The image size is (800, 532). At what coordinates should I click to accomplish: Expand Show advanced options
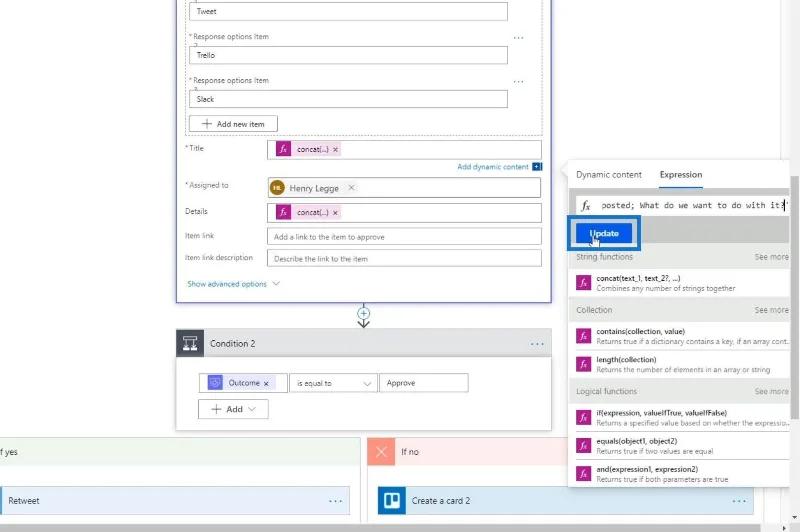(x=233, y=284)
